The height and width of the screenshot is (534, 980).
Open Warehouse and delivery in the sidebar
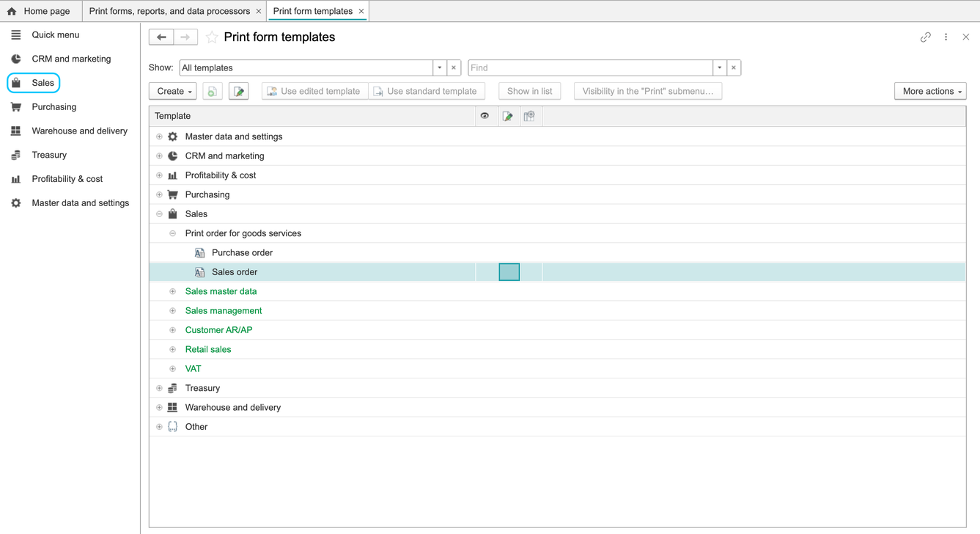tap(70, 131)
